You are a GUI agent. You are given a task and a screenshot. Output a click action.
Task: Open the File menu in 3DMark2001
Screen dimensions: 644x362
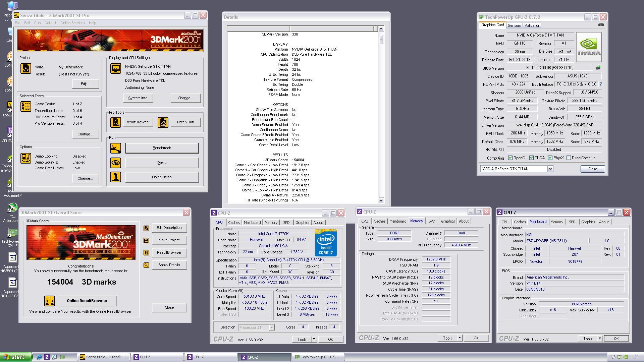17,23
